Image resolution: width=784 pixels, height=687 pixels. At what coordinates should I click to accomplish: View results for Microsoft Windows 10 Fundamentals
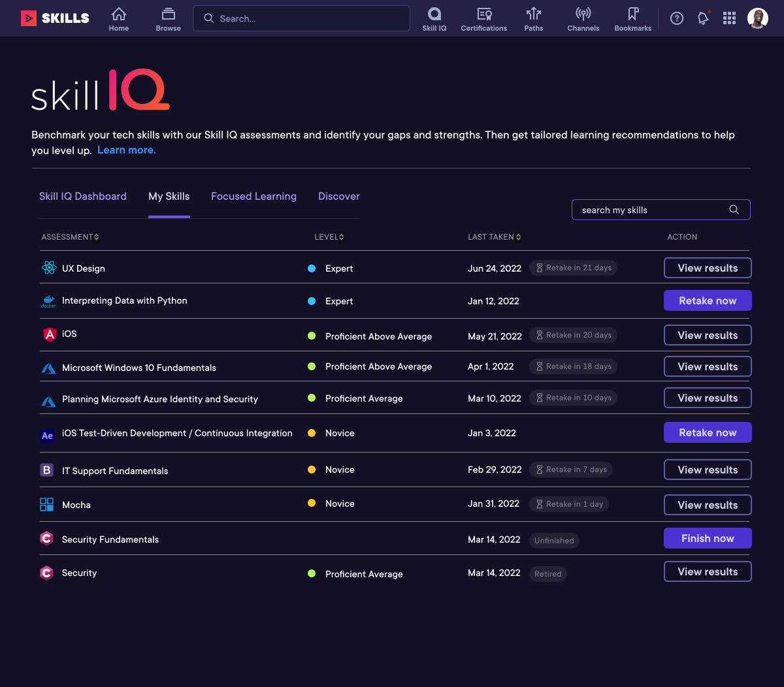(x=708, y=366)
